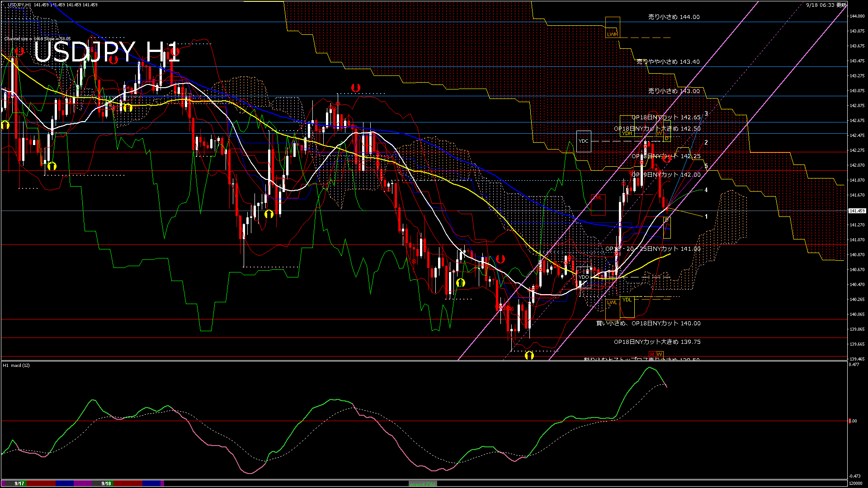Viewport: 868px width, 488px height.
Task: Click the 売りやや小さめ 143.40 label
Action: tap(668, 62)
